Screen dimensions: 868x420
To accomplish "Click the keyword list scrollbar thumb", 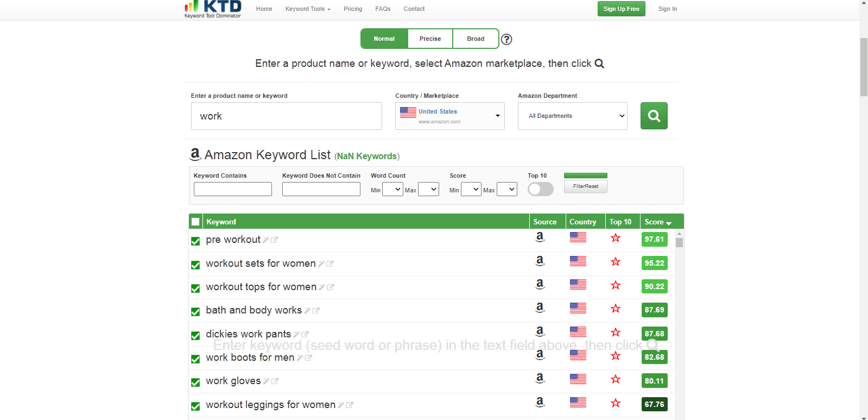I will (679, 242).
